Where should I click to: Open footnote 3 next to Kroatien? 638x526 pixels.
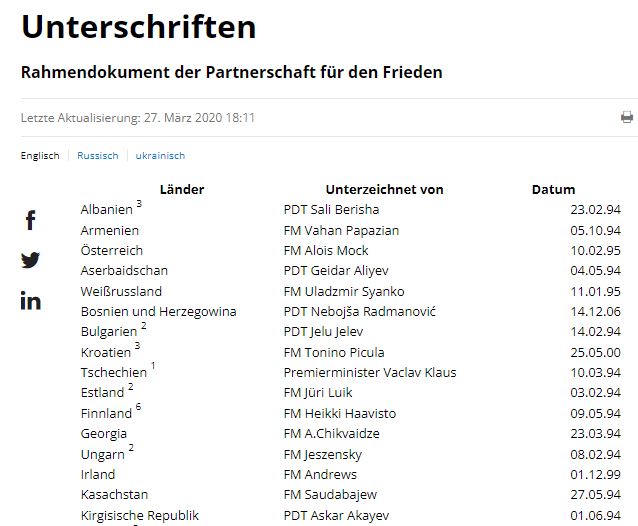pos(137,347)
